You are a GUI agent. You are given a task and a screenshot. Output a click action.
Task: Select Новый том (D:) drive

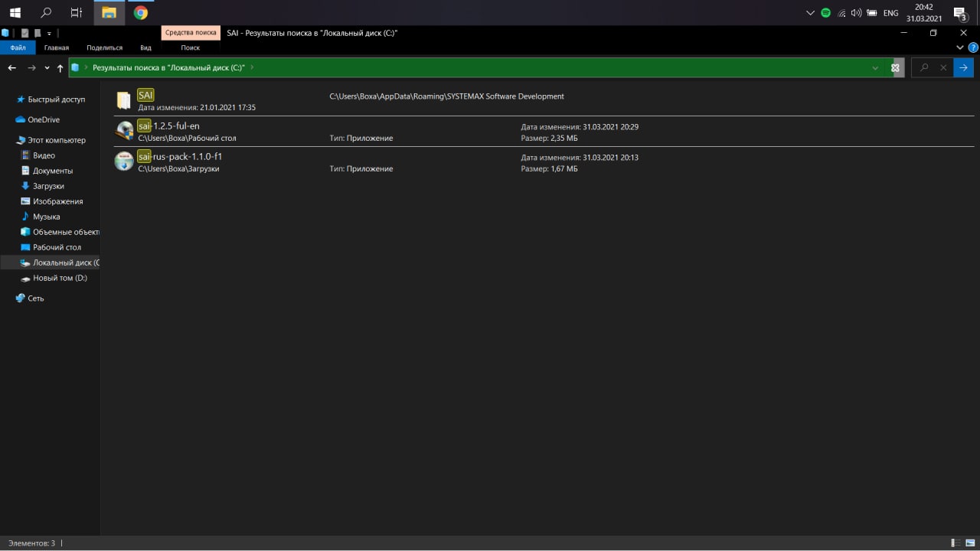click(60, 278)
